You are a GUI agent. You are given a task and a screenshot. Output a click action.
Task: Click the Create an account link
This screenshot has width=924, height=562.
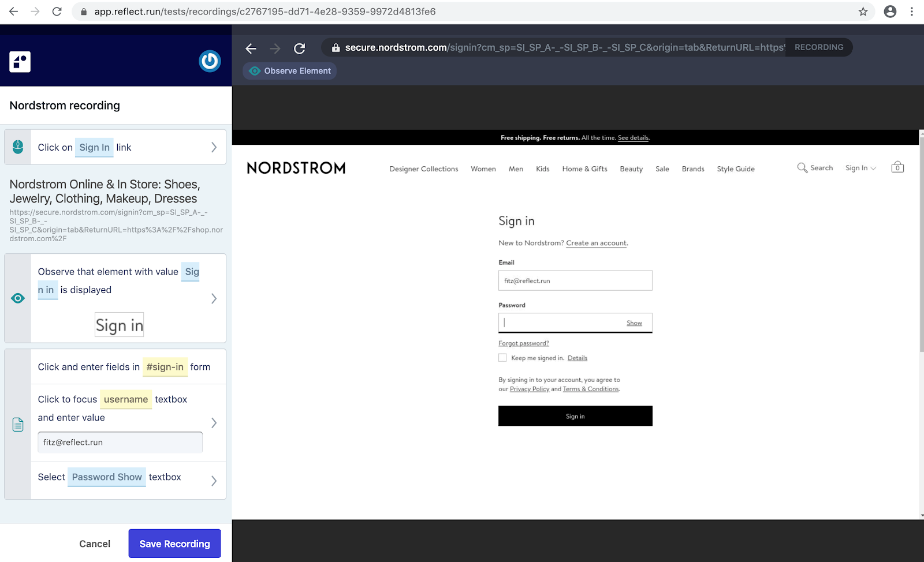click(596, 243)
